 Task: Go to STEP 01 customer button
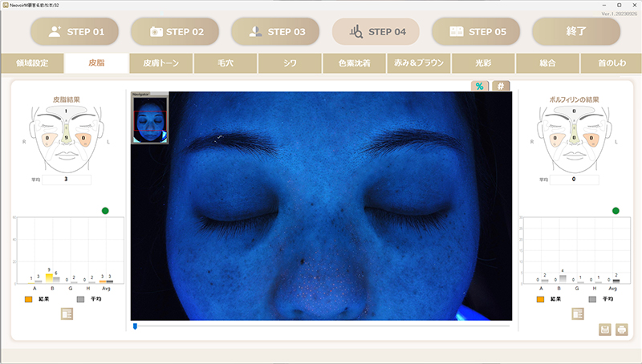tap(75, 32)
